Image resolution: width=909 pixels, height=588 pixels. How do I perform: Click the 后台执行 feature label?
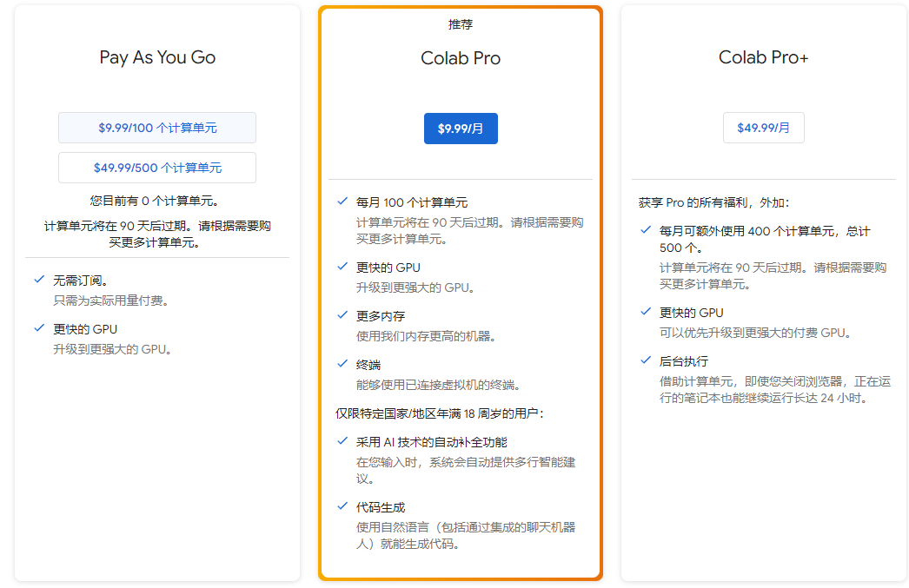684,361
